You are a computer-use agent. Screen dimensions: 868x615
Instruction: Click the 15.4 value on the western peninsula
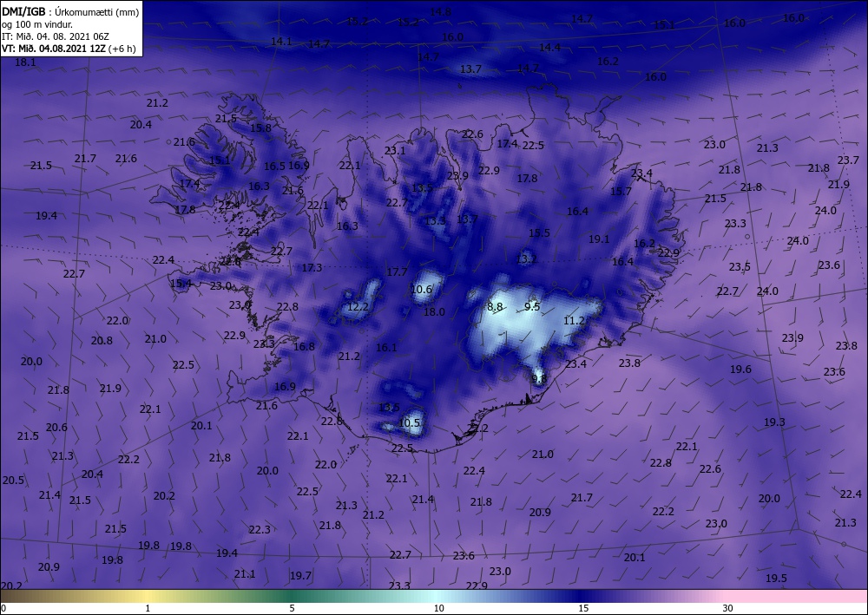tap(181, 284)
